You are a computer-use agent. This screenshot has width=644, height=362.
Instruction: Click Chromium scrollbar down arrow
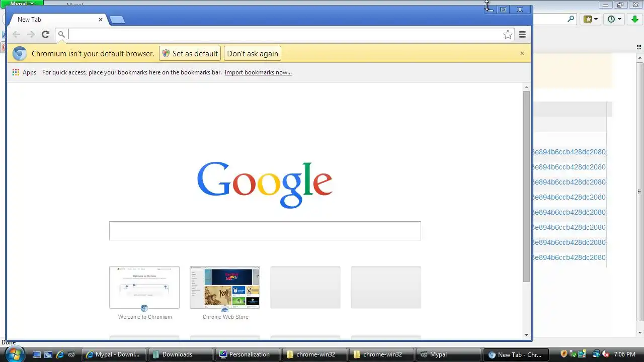click(526, 335)
